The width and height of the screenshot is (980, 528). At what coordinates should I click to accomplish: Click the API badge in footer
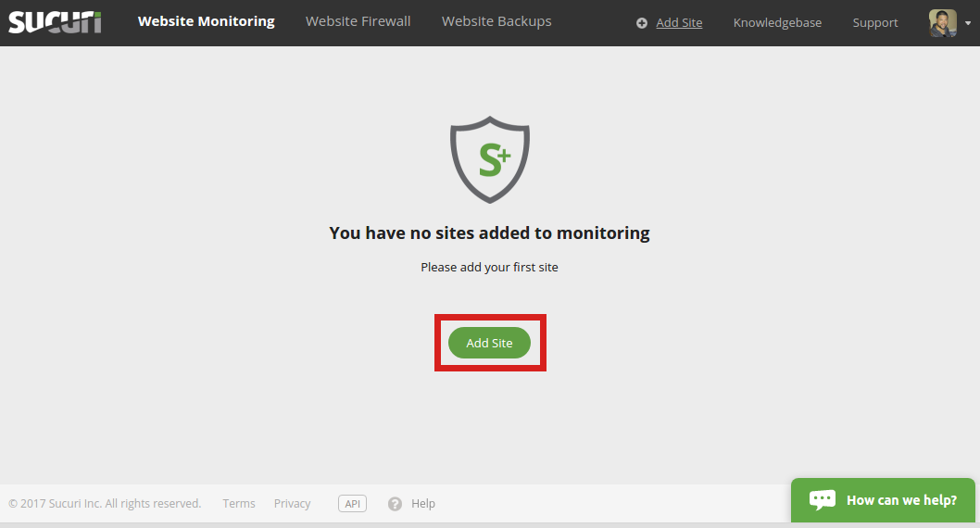(352, 504)
